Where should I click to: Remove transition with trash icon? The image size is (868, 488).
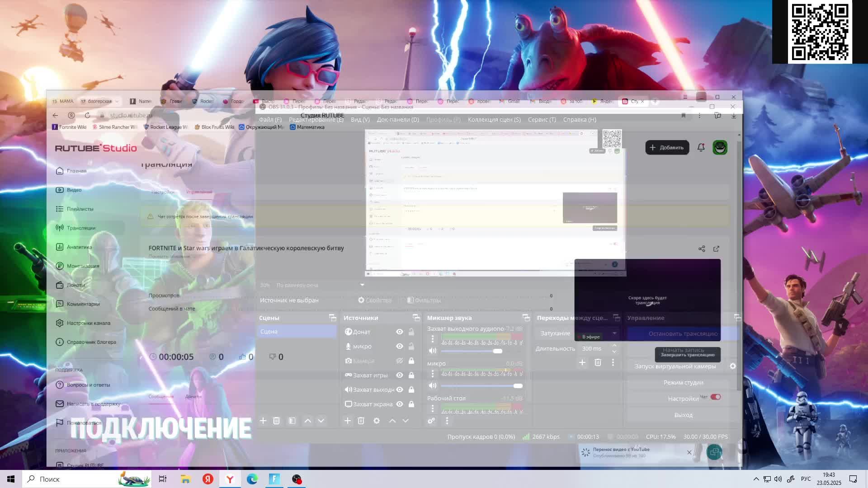coord(598,362)
